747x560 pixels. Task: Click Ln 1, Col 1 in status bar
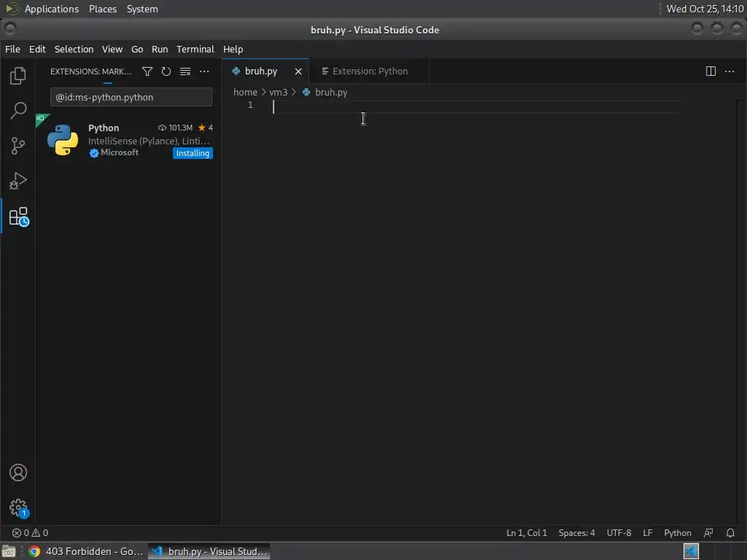(527, 533)
